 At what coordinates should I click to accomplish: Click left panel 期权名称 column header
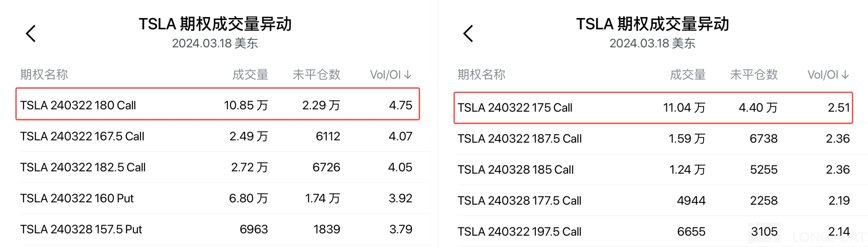[x=44, y=75]
